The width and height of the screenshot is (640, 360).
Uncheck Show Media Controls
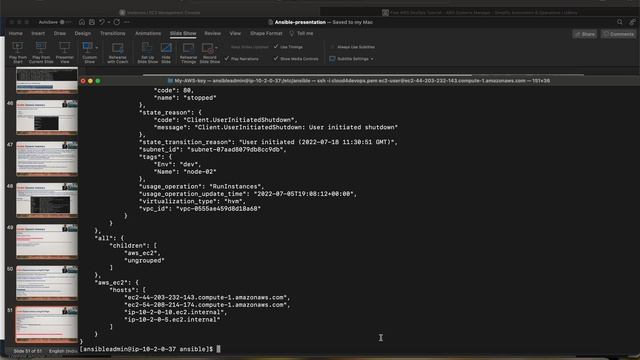click(276, 59)
